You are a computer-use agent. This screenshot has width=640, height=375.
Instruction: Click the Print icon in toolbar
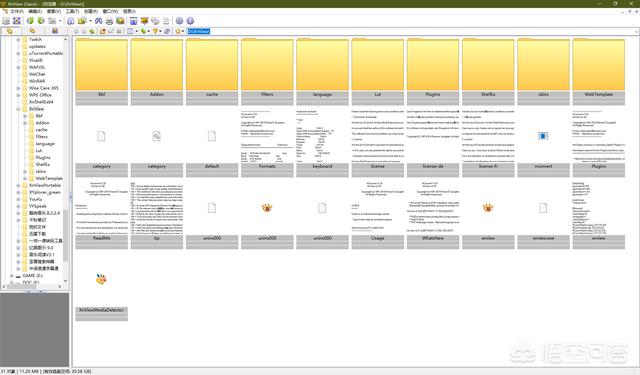point(109,21)
